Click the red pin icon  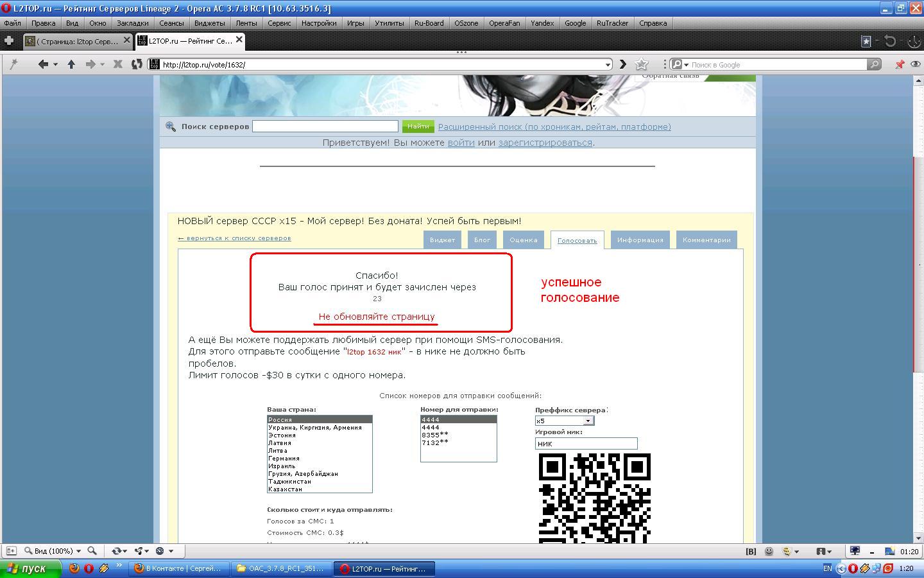(x=900, y=64)
